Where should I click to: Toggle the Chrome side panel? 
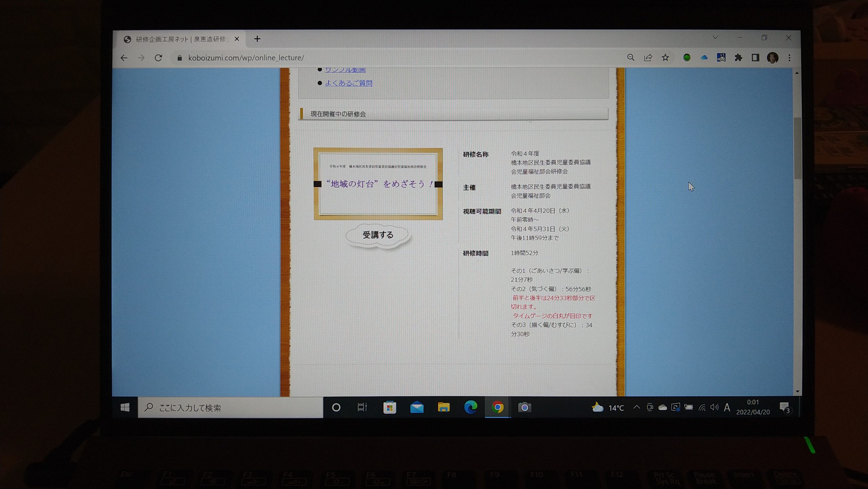(755, 58)
